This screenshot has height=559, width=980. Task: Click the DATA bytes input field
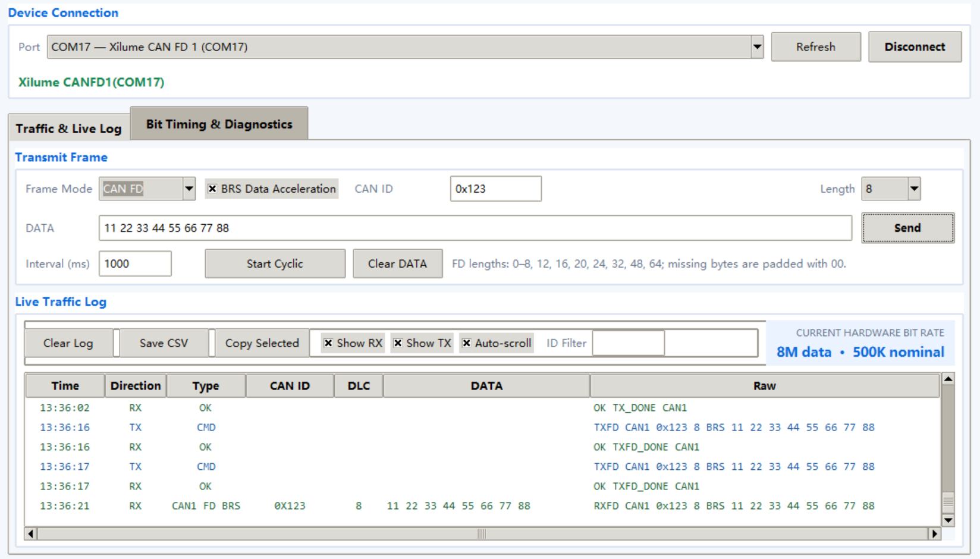pyautogui.click(x=475, y=228)
